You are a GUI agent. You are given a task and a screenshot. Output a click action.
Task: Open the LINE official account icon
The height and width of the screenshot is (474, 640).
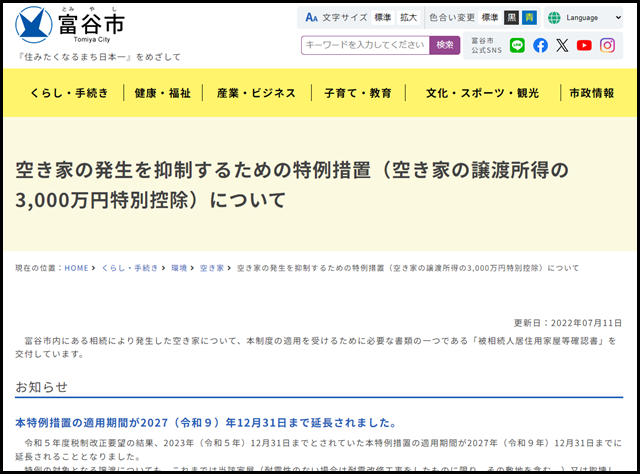coord(517,45)
